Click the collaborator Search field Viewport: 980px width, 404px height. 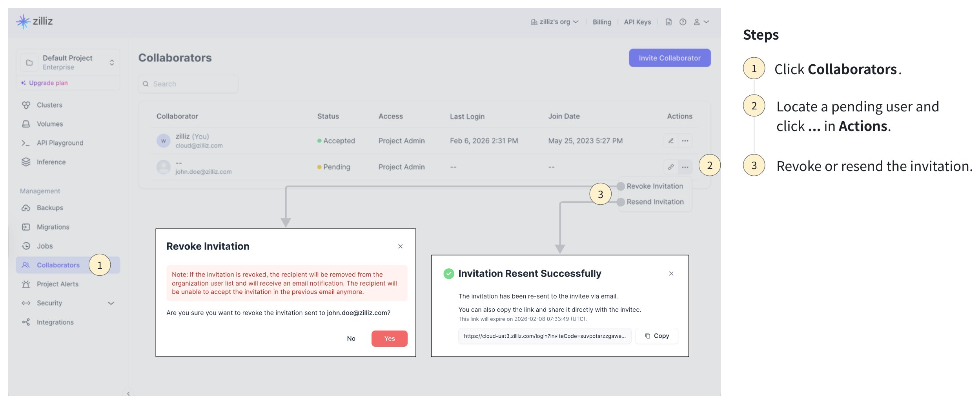click(x=188, y=84)
